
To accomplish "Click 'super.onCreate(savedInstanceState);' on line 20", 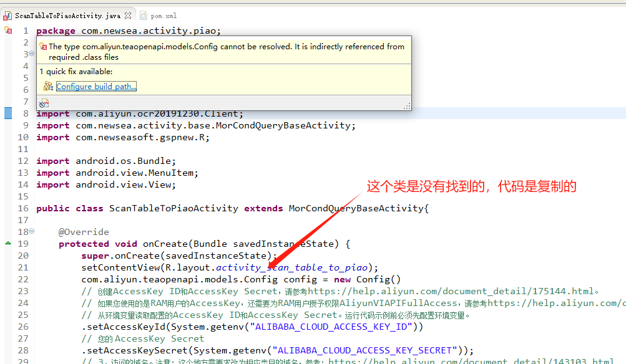I will [x=179, y=256].
